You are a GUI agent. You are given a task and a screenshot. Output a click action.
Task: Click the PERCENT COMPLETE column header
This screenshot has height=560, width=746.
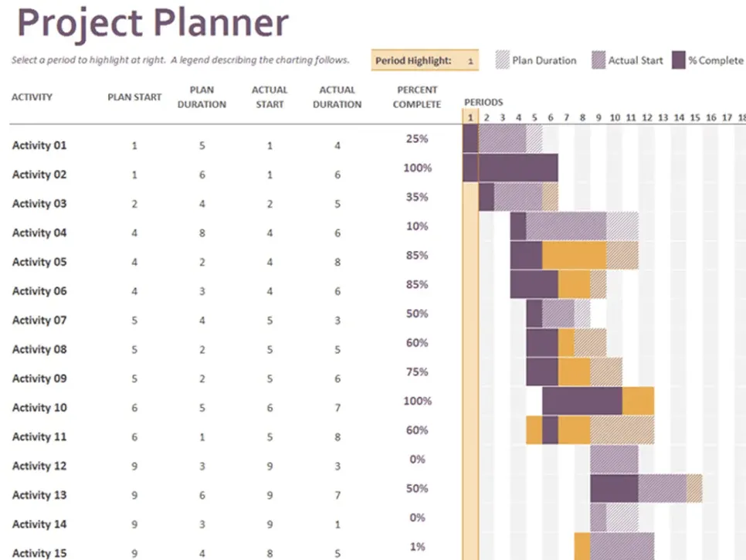[x=417, y=97]
